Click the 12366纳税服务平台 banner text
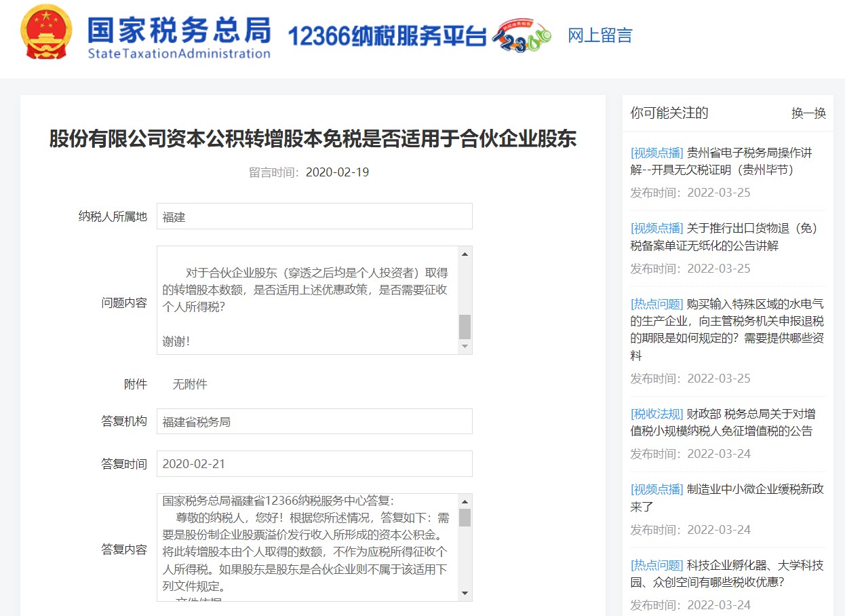Screen dimensions: 845x616 tap(387, 36)
